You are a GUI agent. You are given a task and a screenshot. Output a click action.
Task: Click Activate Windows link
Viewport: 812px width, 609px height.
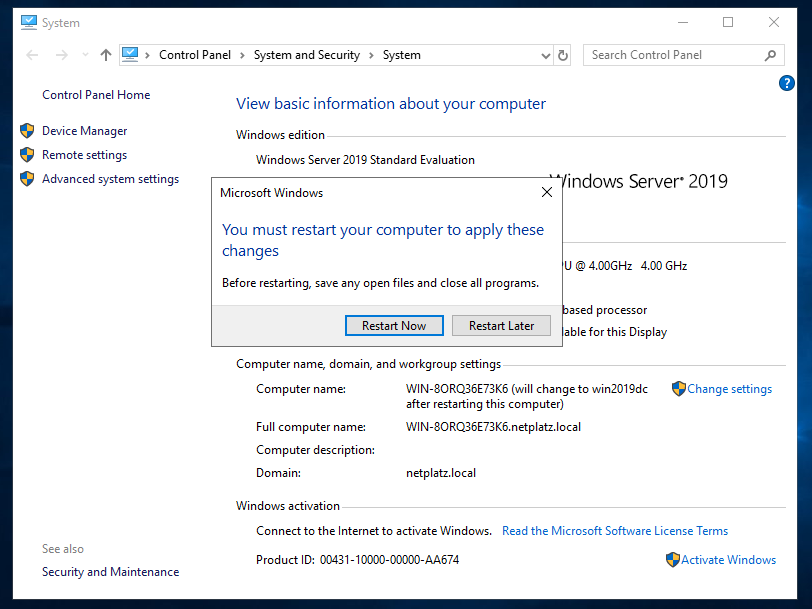tap(728, 560)
